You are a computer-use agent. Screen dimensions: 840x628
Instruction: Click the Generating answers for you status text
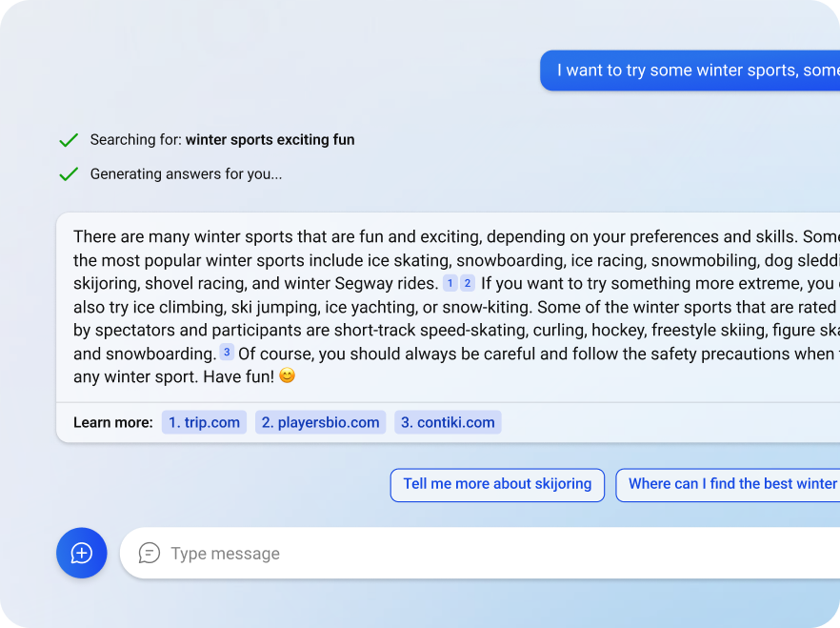(x=186, y=174)
